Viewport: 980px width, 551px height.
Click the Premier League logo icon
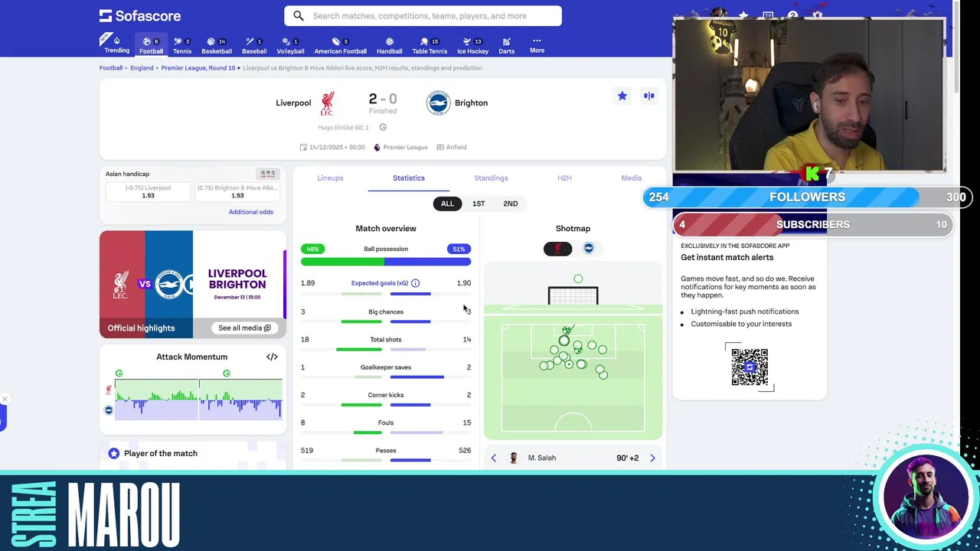tap(377, 147)
